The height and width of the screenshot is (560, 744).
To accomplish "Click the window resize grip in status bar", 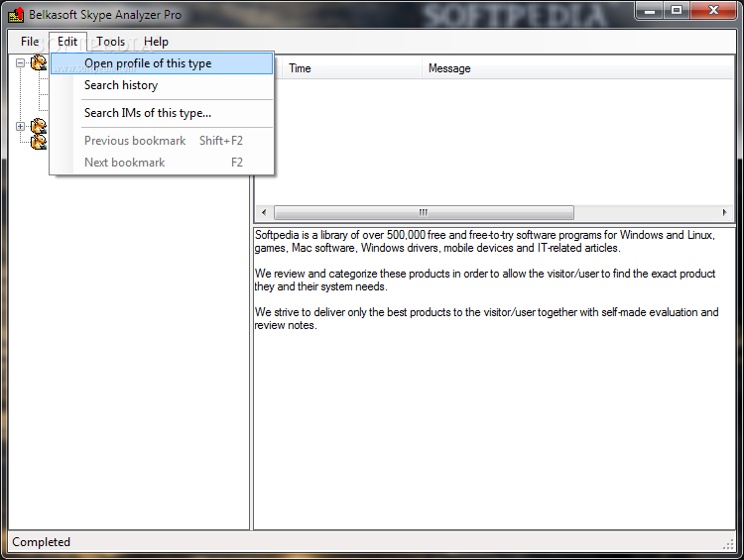I will tap(728, 545).
